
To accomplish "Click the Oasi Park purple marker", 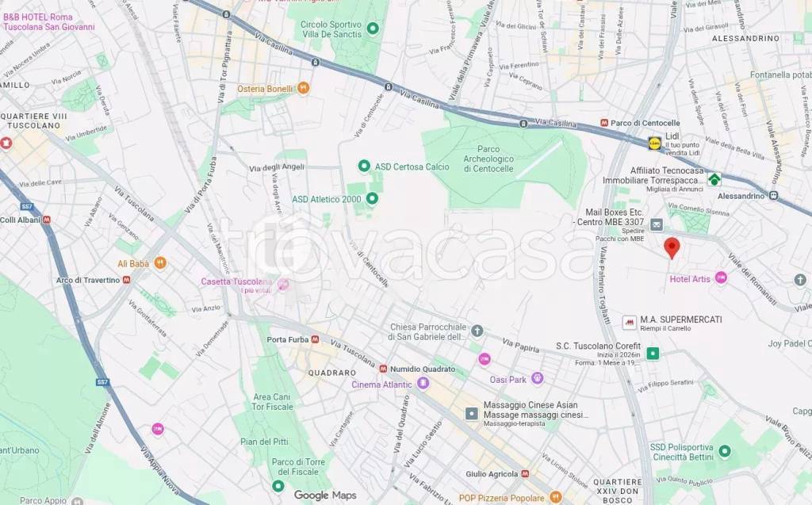I will point(538,379).
